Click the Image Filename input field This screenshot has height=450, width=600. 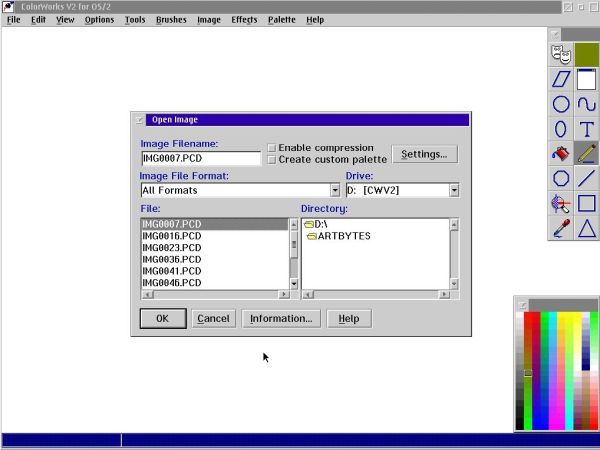click(x=201, y=158)
